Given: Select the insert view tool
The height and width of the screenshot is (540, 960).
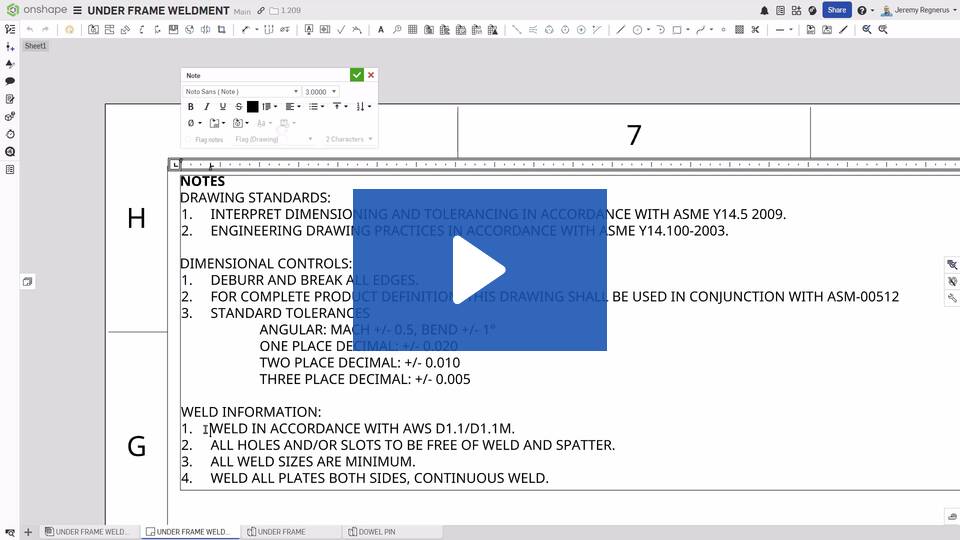Looking at the screenshot, I should (93, 29).
